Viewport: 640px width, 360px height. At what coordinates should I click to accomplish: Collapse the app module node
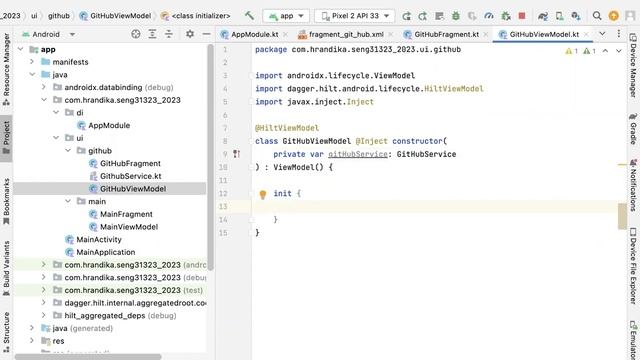pos(20,49)
